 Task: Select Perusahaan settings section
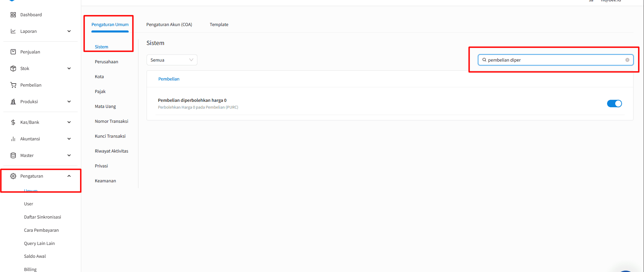(x=106, y=62)
